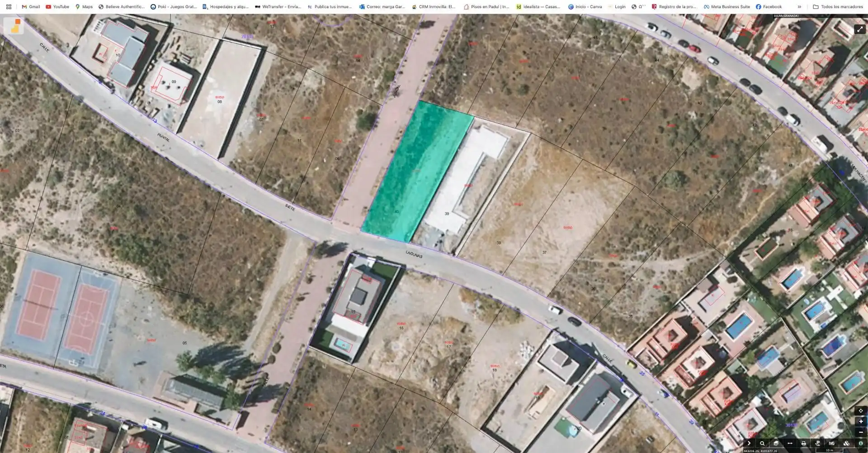Image resolution: width=868 pixels, height=453 pixels.
Task: Click parcel 15 house building
Action: tap(358, 296)
